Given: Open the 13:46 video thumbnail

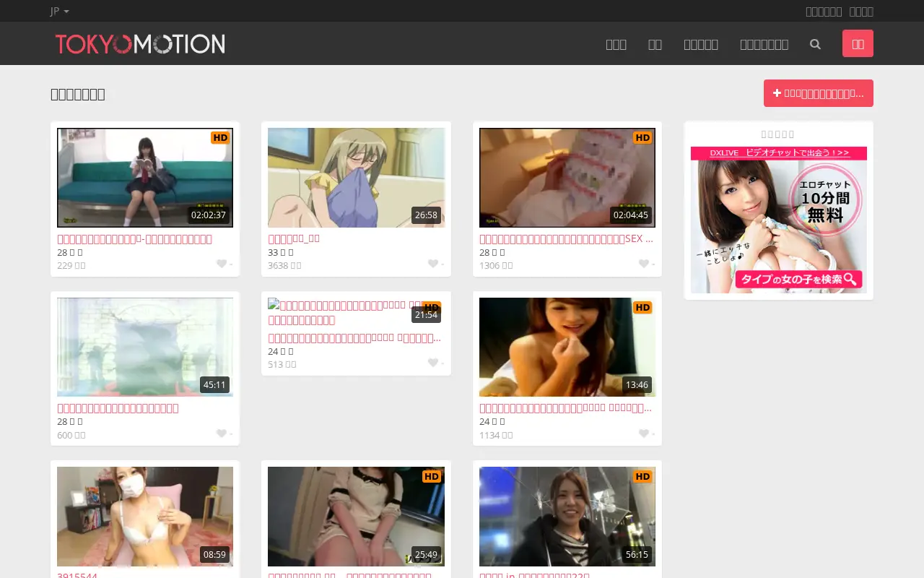Looking at the screenshot, I should pos(567,347).
